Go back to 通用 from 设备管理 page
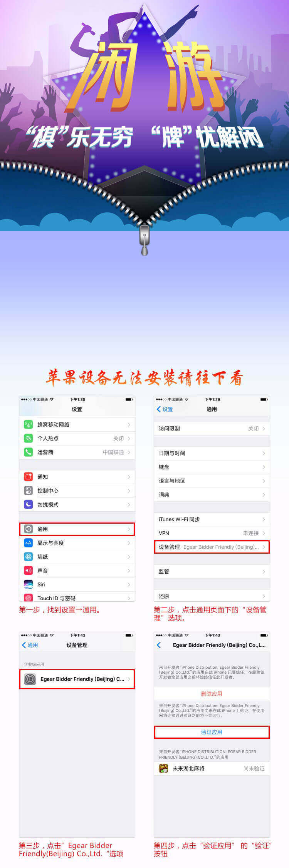 tap(30, 645)
